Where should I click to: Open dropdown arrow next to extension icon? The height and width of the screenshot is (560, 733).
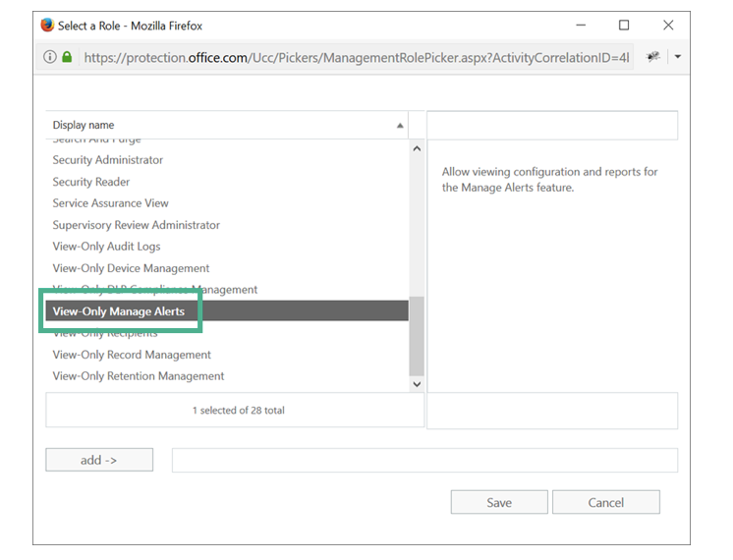point(677,57)
